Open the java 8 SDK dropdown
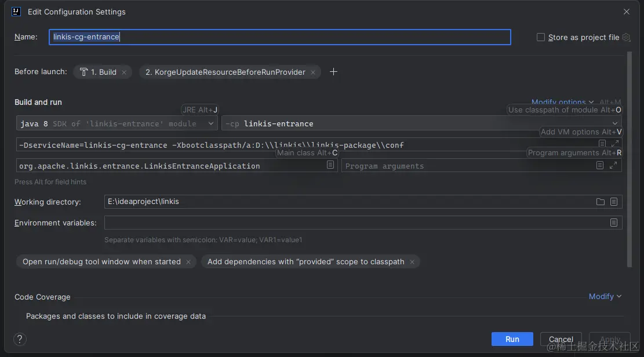This screenshot has width=644, height=357. coord(117,123)
